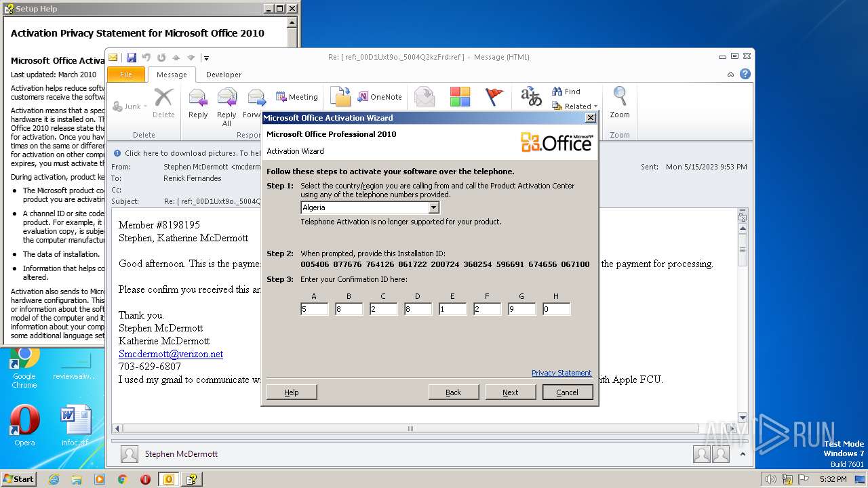Click the 5:32 PM system clock
The image size is (868, 488).
coord(833,479)
